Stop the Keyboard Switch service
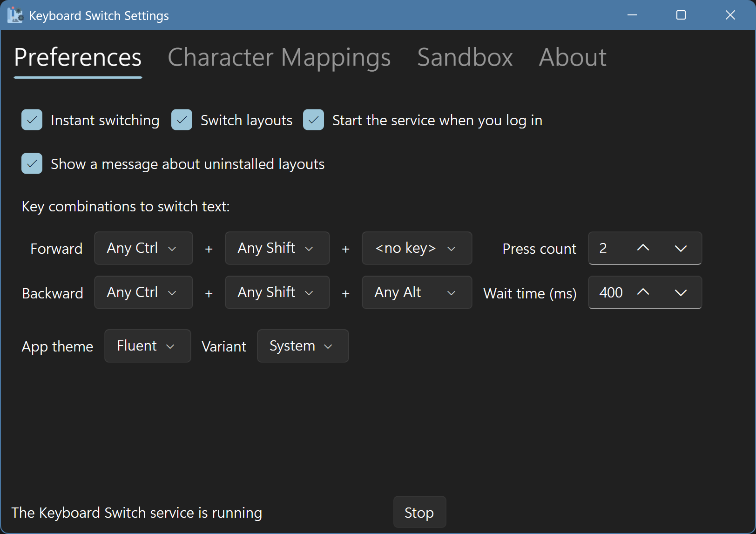Image resolution: width=756 pixels, height=534 pixels. pyautogui.click(x=419, y=512)
